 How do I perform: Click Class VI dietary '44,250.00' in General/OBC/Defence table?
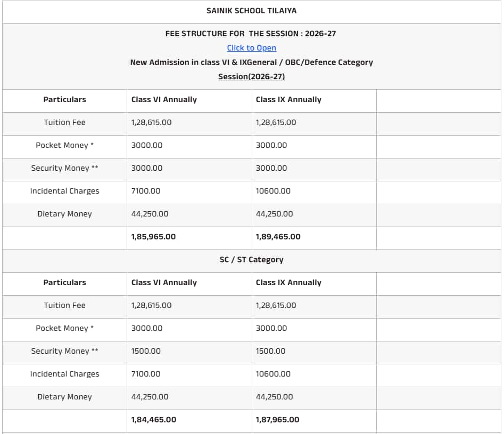tap(150, 214)
